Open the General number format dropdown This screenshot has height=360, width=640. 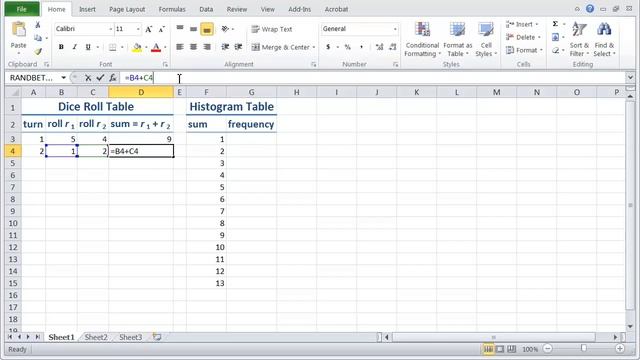click(x=395, y=29)
